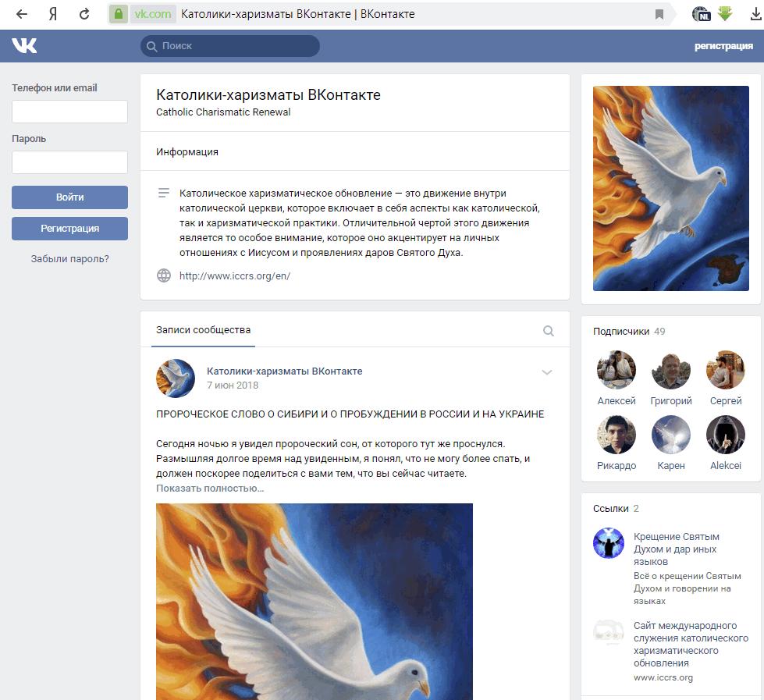Click the description lines icon under Информация

pyautogui.click(x=164, y=193)
